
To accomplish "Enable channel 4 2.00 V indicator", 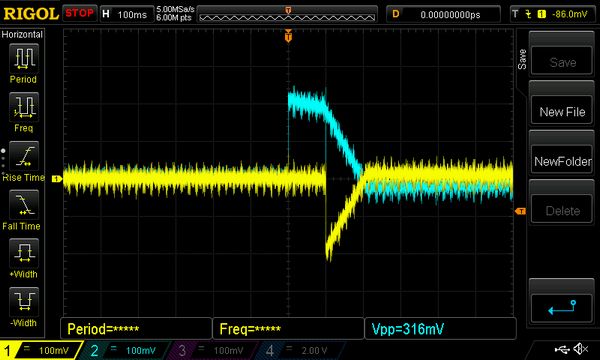I will click(298, 350).
